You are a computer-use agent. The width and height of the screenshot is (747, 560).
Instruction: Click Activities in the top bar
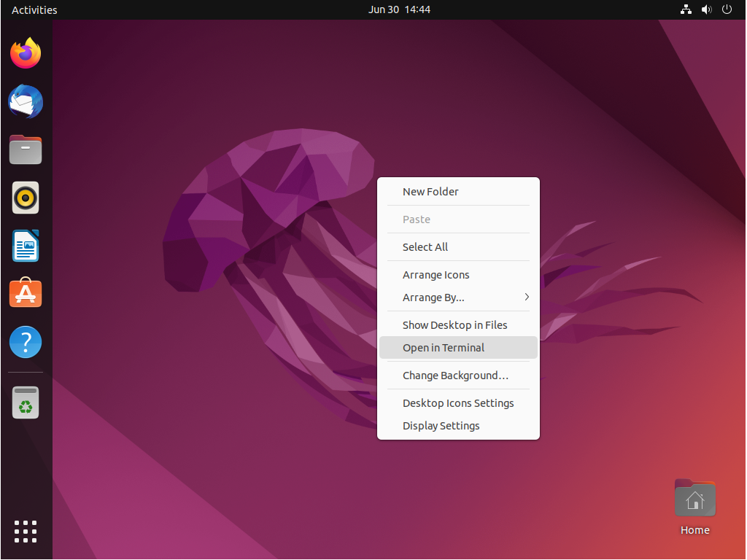click(34, 9)
